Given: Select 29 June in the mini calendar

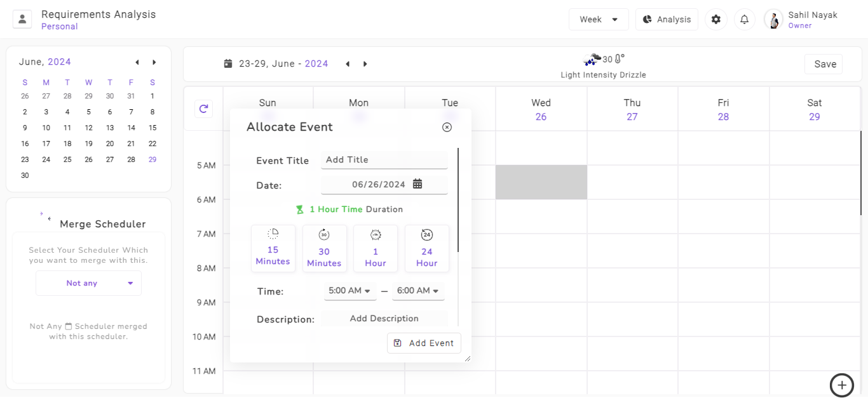Looking at the screenshot, I should click(153, 159).
